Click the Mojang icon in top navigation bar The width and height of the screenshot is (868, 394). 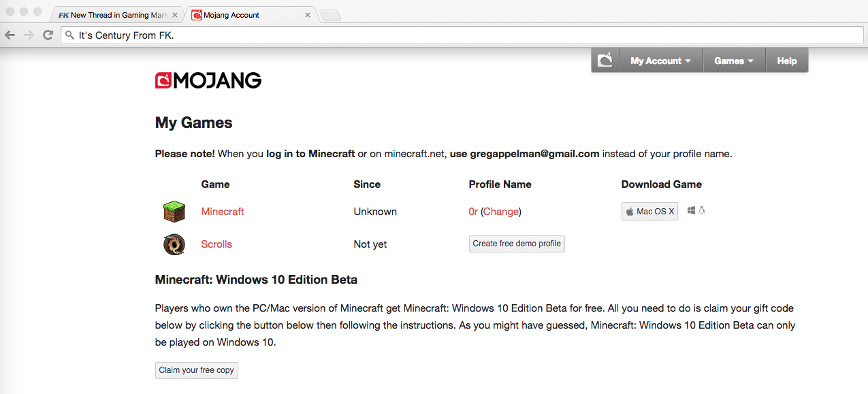tap(605, 61)
